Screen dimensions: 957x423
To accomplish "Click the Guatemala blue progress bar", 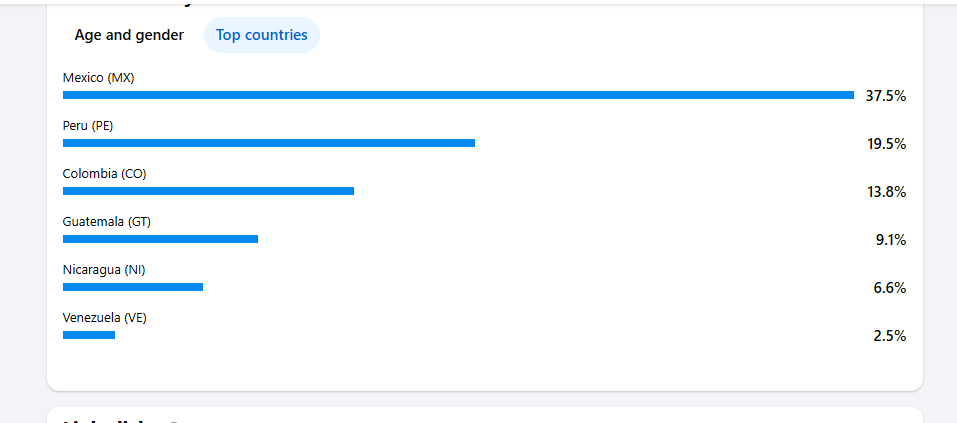I will point(160,239).
